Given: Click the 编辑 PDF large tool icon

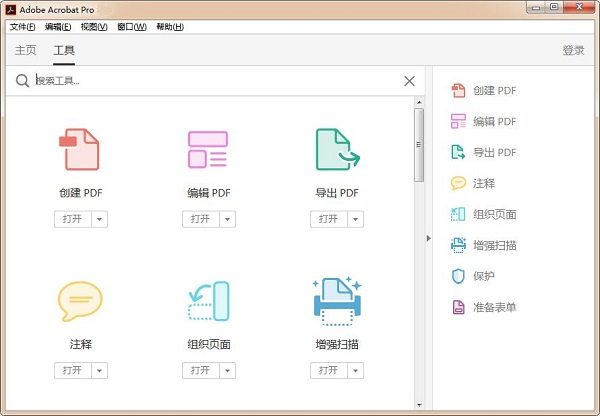Looking at the screenshot, I should 208,149.
